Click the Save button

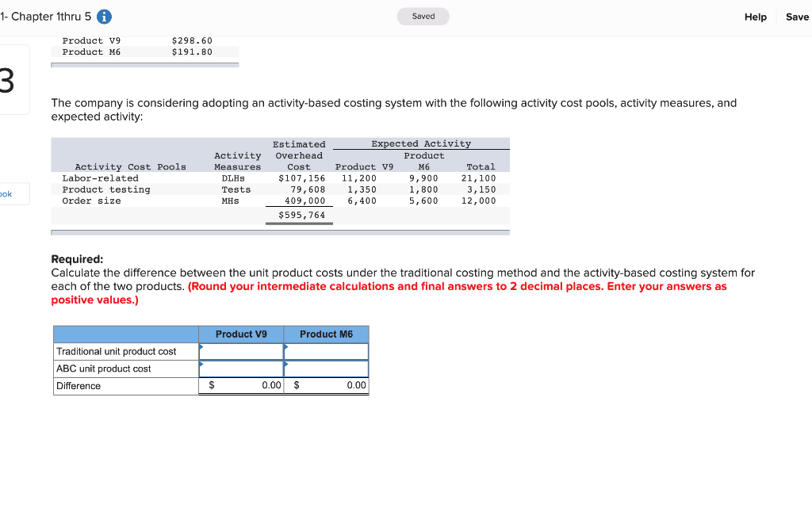[797, 17]
